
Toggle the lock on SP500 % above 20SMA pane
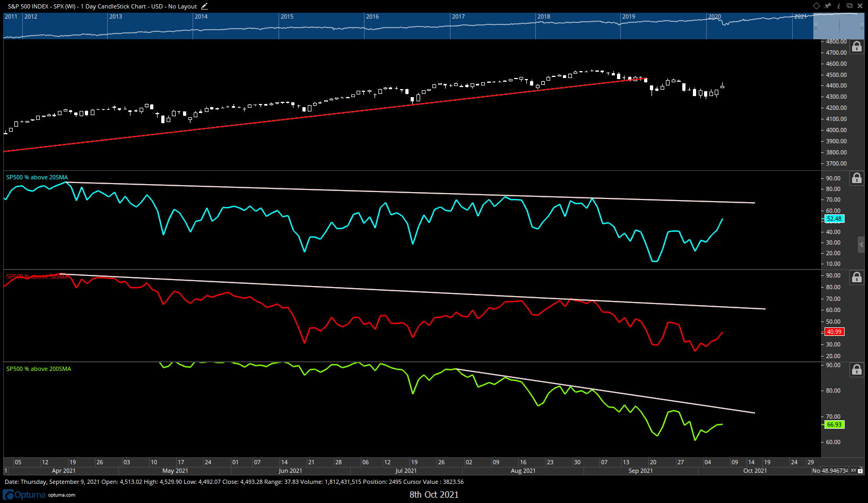pyautogui.click(x=857, y=178)
